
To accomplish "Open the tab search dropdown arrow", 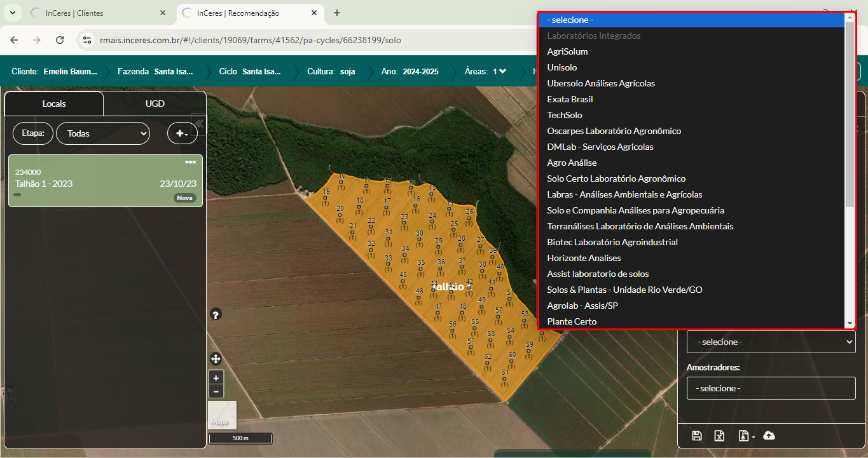I will pos(13,13).
